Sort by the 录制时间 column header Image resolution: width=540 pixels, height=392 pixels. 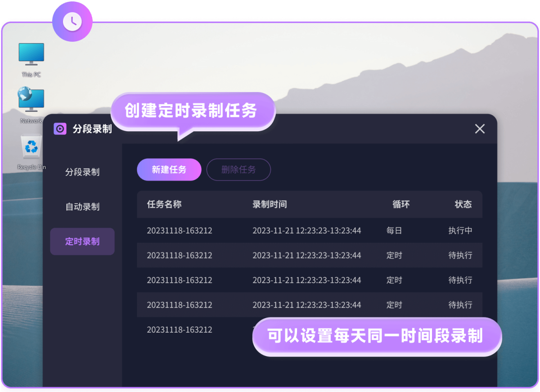click(270, 205)
